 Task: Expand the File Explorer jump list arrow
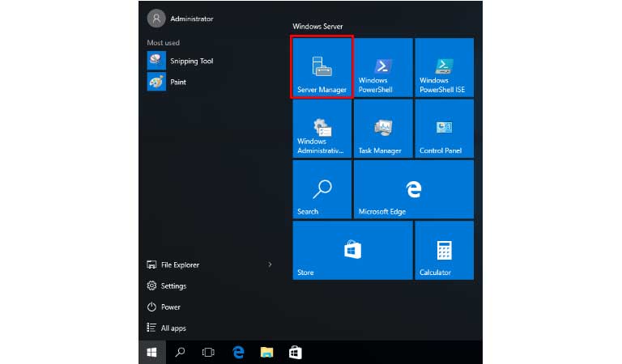pos(270,265)
